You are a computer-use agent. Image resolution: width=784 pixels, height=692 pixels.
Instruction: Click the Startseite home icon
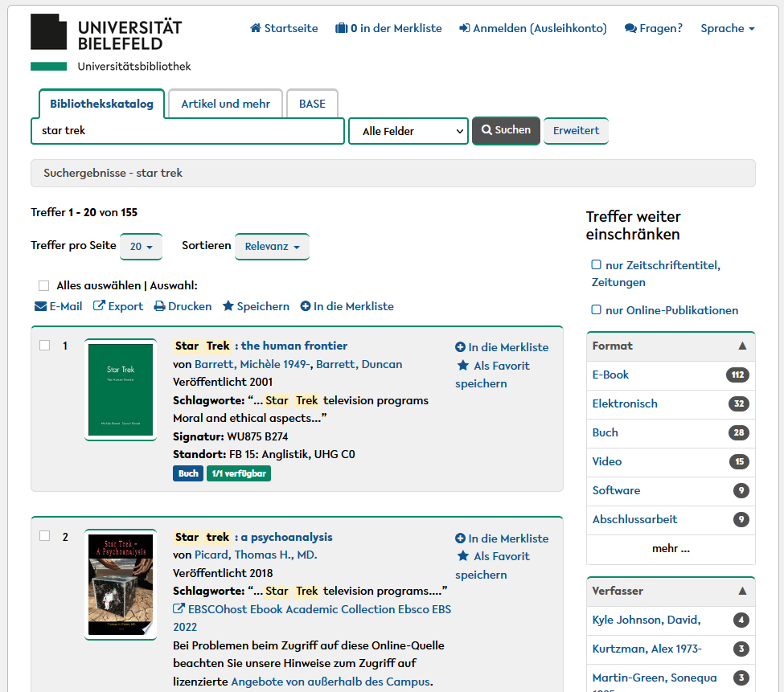[x=256, y=28]
